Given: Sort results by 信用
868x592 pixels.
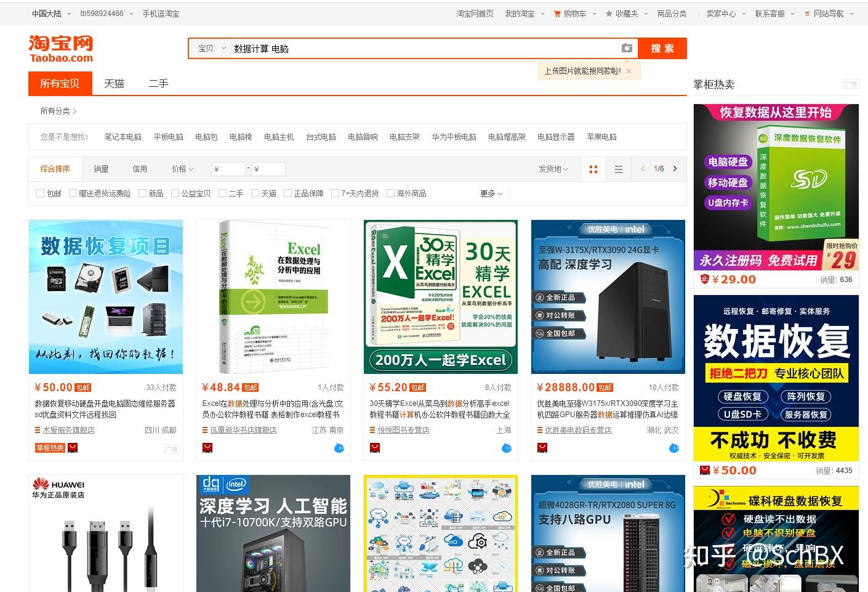Looking at the screenshot, I should pos(140,169).
